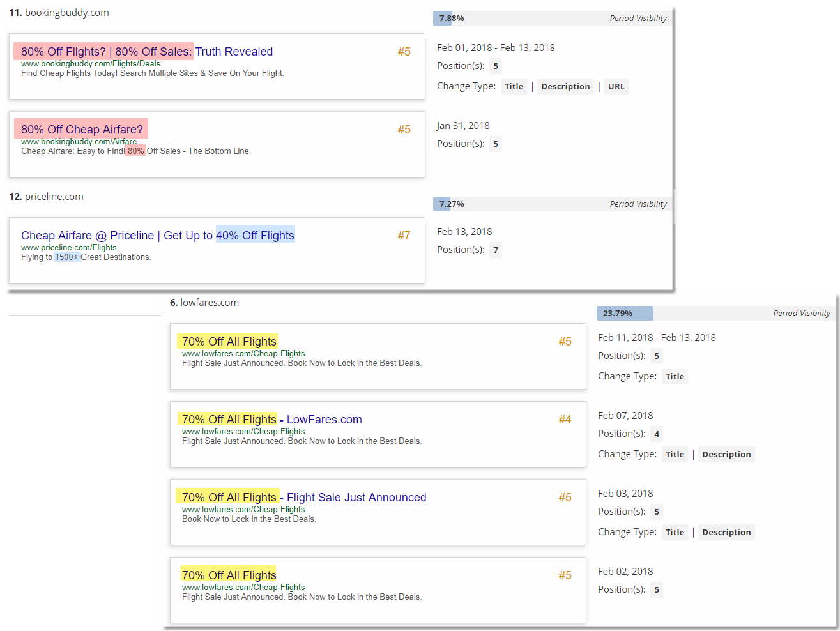Select the Description change tag for Feb 07, 2018
The width and height of the screenshot is (840, 631).
tap(726, 455)
